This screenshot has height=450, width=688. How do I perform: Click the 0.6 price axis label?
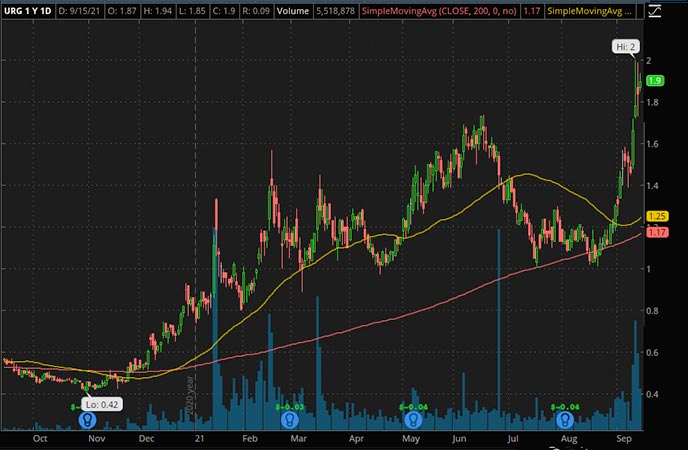(652, 352)
